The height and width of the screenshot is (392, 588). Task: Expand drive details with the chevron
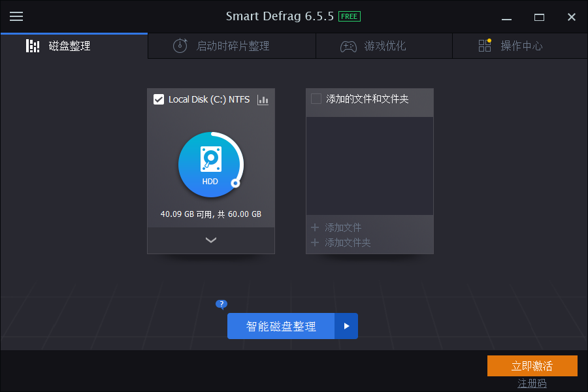[210, 240]
